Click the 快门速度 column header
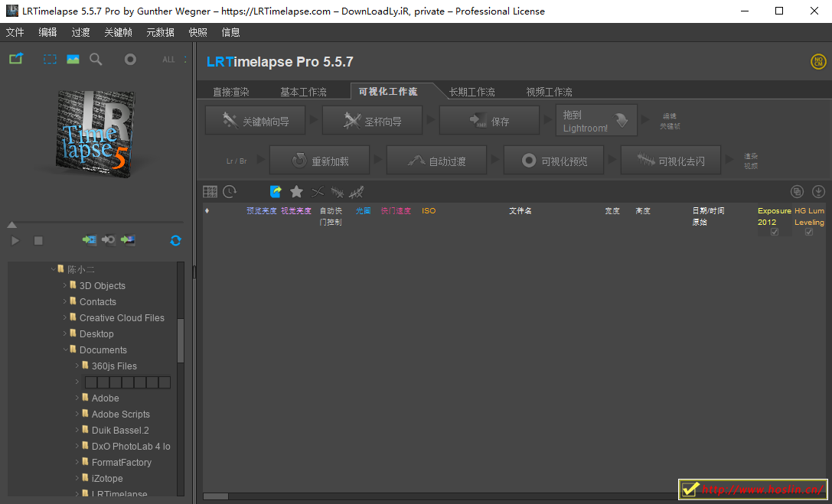The image size is (832, 504). 396,211
